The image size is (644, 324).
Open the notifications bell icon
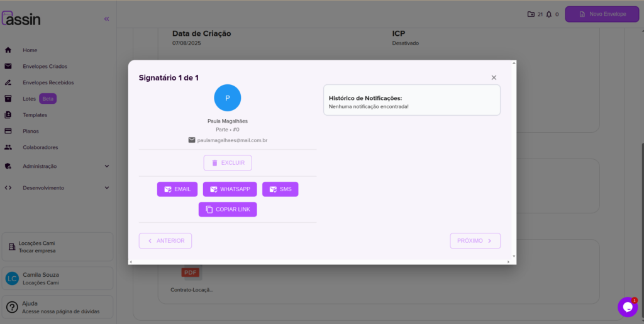(549, 14)
